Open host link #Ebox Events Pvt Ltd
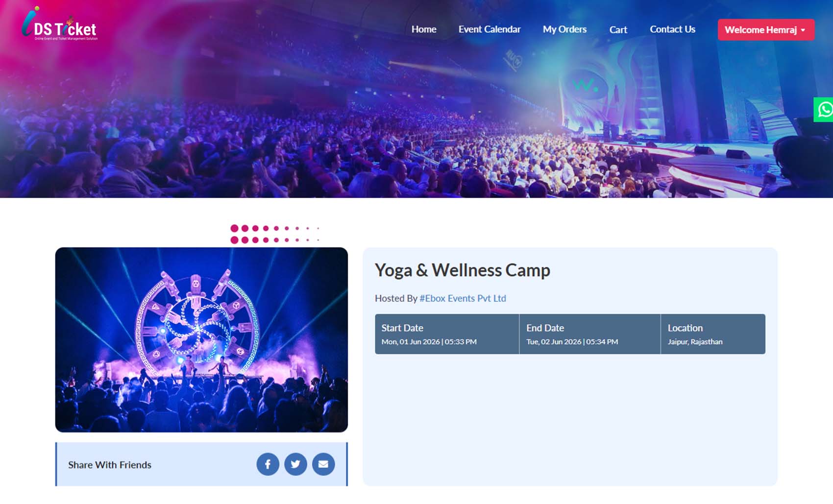833x504 pixels. click(x=463, y=298)
